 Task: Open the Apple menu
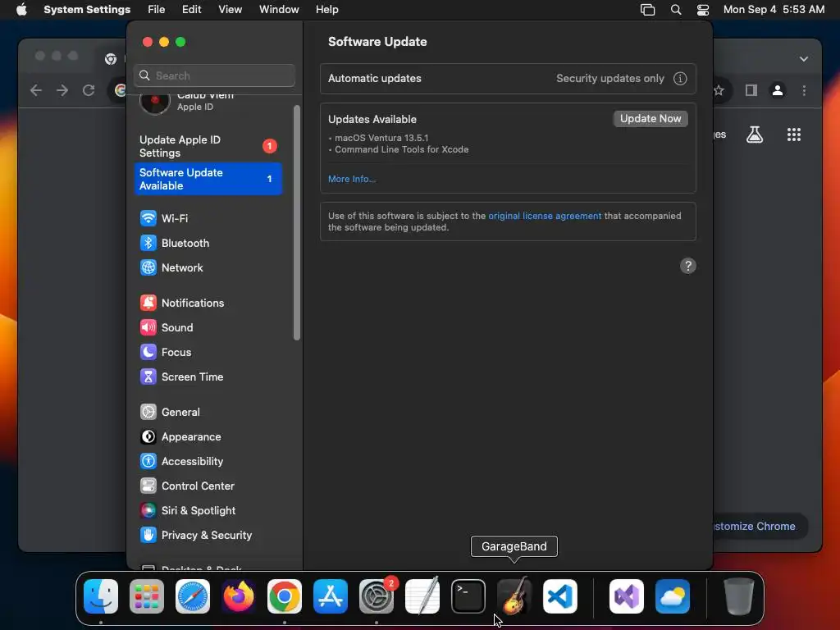click(21, 10)
